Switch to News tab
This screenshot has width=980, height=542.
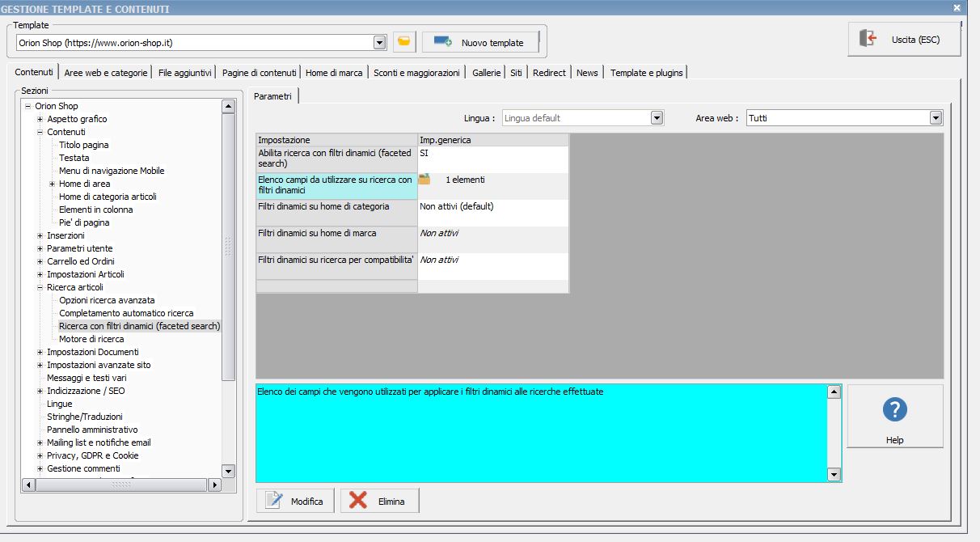pyautogui.click(x=587, y=73)
